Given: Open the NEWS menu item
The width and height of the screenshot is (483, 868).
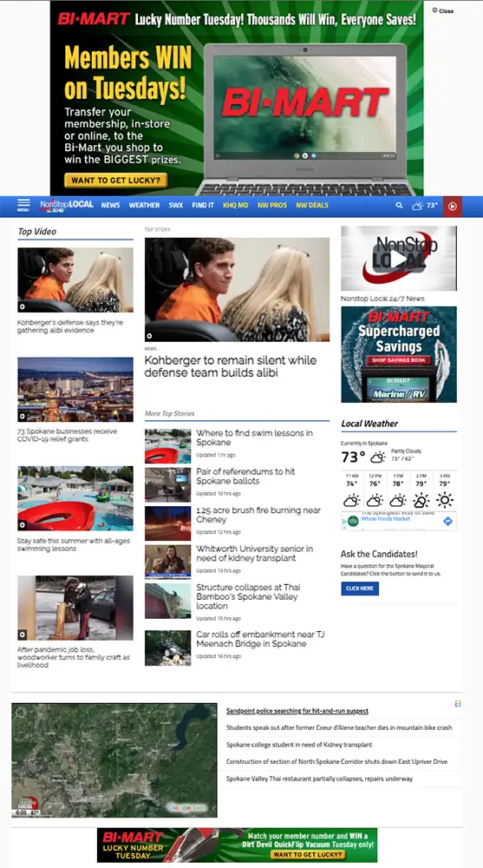Looking at the screenshot, I should (x=111, y=206).
